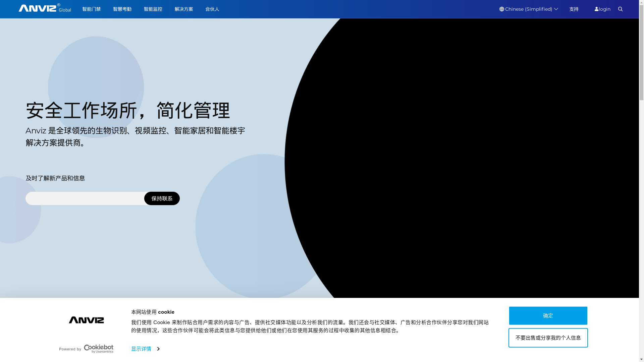
Task: Click the 安全工作场所，简化管理 headline
Action: 128,111
